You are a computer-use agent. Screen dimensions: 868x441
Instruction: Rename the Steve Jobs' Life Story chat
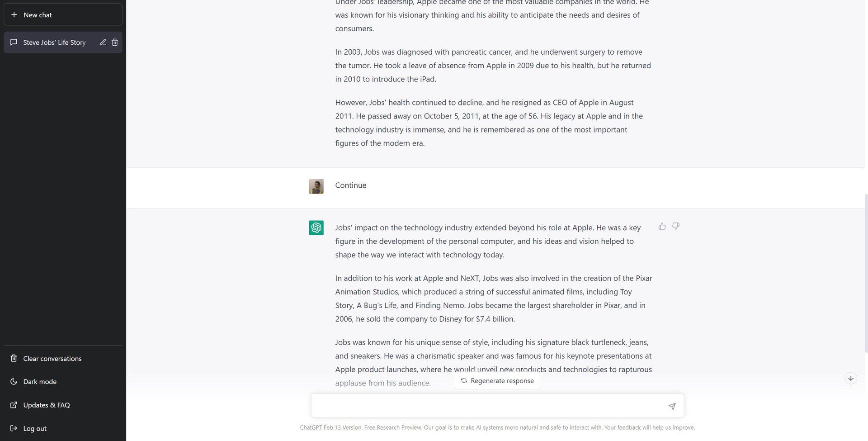point(103,42)
